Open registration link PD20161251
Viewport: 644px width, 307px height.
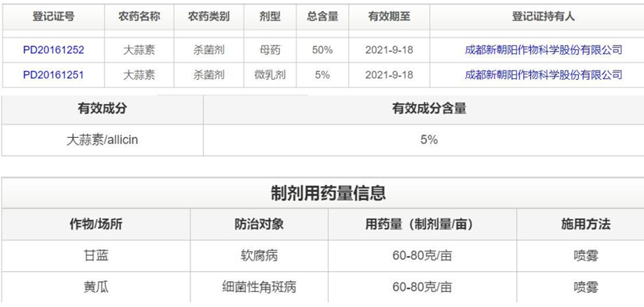[53, 75]
